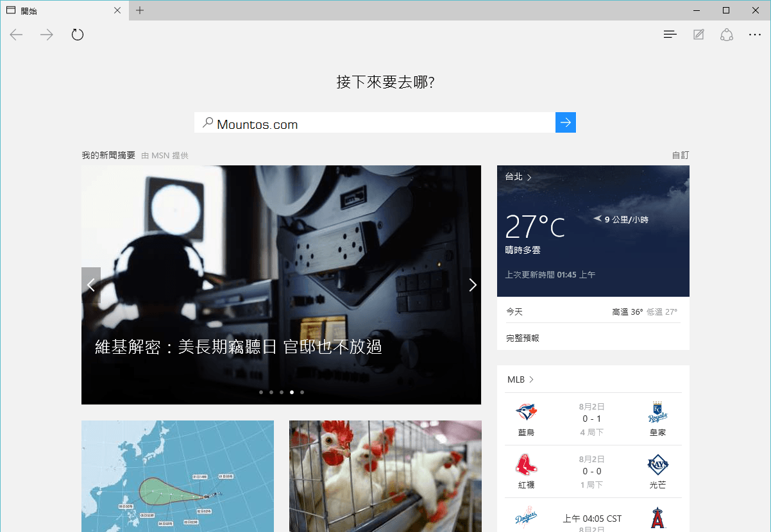Screen dimensions: 771x532
Task: Click the 我的新聞摘要 heading
Action: click(108, 155)
